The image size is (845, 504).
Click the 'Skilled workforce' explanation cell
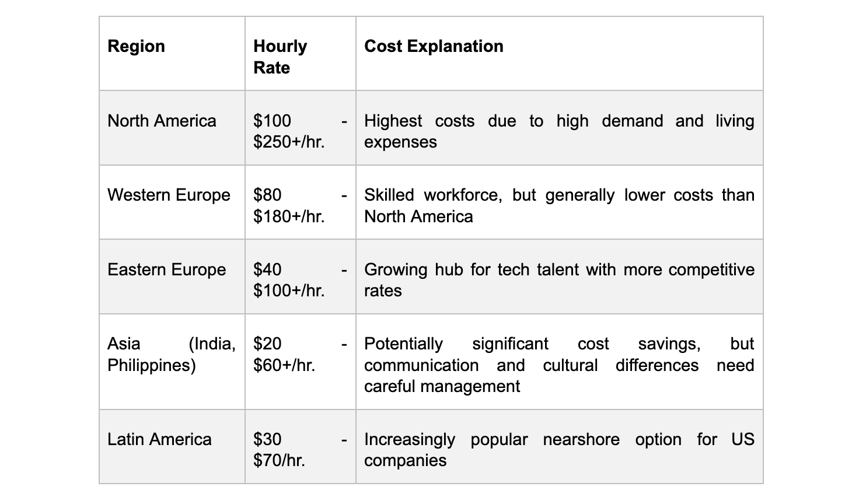(558, 205)
